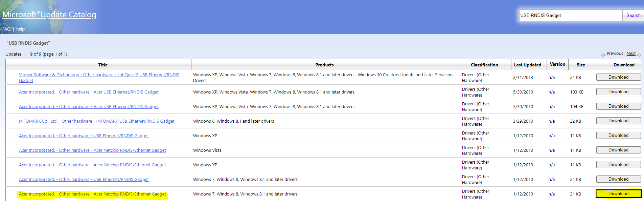The width and height of the screenshot is (644, 206).
Task: Click the Previous page arrow icon
Action: 603,55
